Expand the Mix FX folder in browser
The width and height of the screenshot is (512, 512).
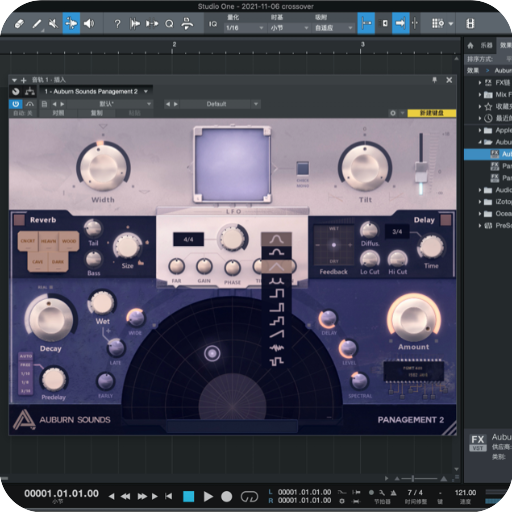point(480,95)
